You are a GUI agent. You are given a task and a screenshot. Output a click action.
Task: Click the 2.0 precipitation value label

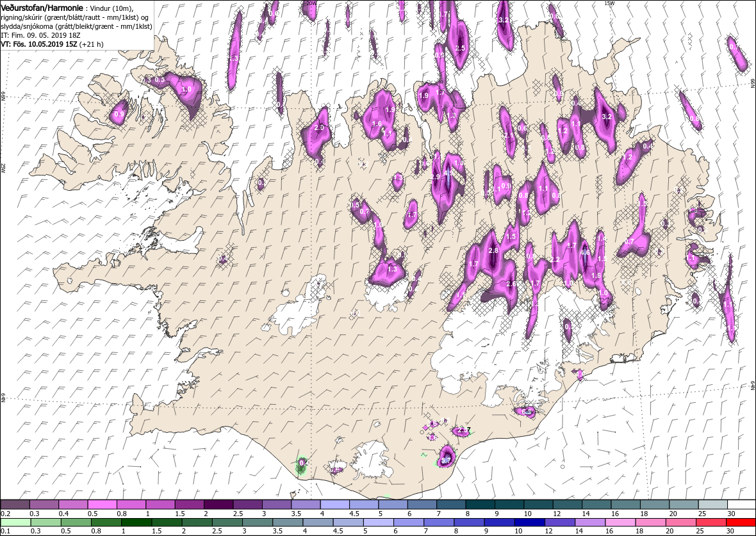coord(318,127)
